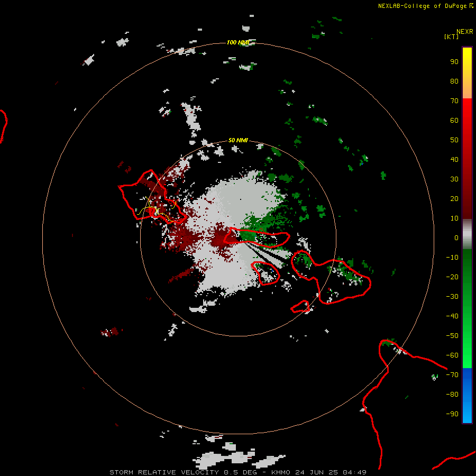This screenshot has width=476, height=476.
Task: Click the -70 value on the velocity scale
Action: [x=452, y=375]
